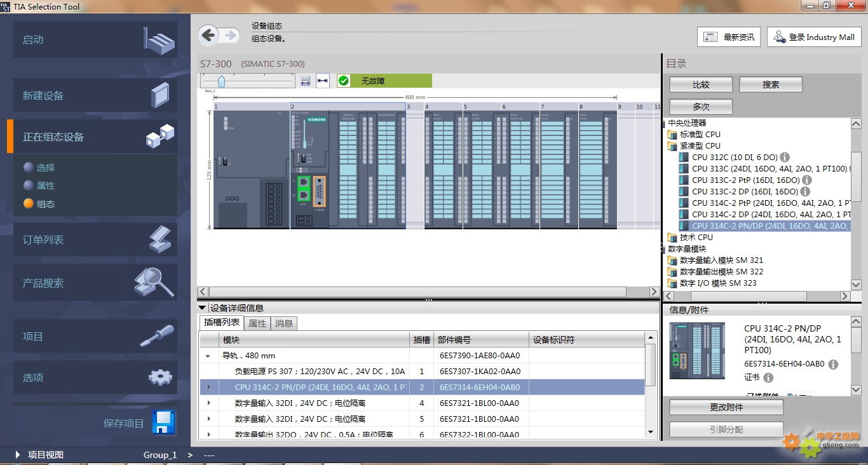Image resolution: width=868 pixels, height=465 pixels.
Task: Select the 选择 step radio bullet
Action: click(x=28, y=167)
